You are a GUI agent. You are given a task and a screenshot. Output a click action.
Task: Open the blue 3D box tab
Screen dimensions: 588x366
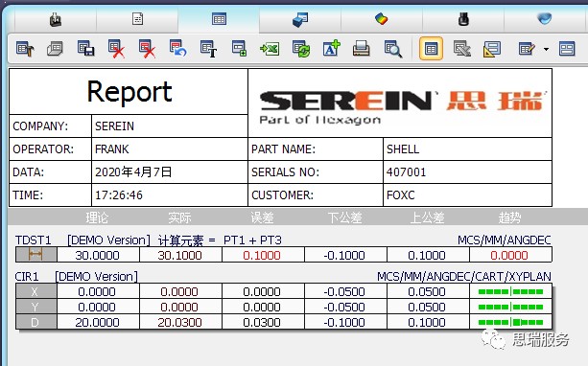(300, 19)
